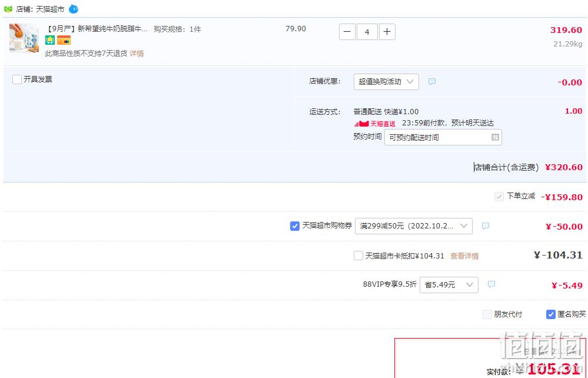588x378 pixels.
Task: Uncheck the 天猫超市购物券 checkbox
Action: click(x=295, y=226)
